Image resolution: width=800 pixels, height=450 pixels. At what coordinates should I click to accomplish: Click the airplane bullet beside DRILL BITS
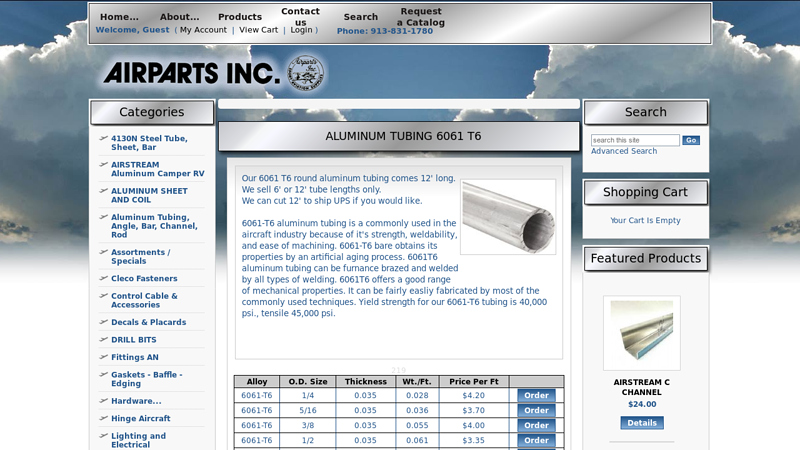click(x=104, y=339)
